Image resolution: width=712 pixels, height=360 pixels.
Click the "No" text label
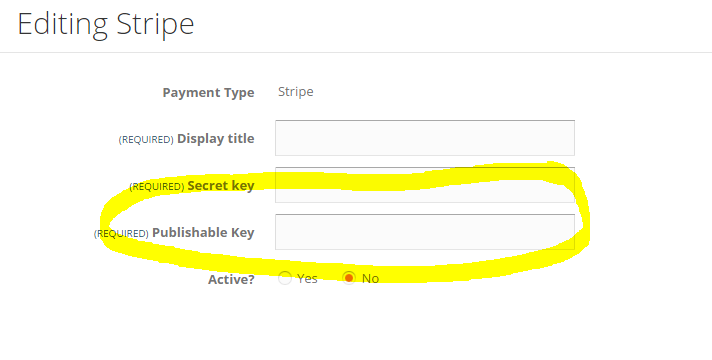[x=371, y=278]
